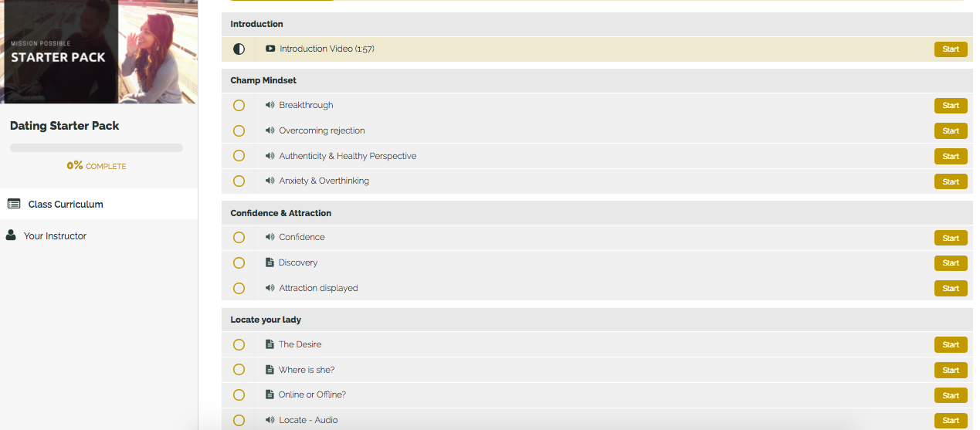The image size is (980, 430).
Task: Click the half-filled progress circle for Introduction Video
Action: pos(239,49)
